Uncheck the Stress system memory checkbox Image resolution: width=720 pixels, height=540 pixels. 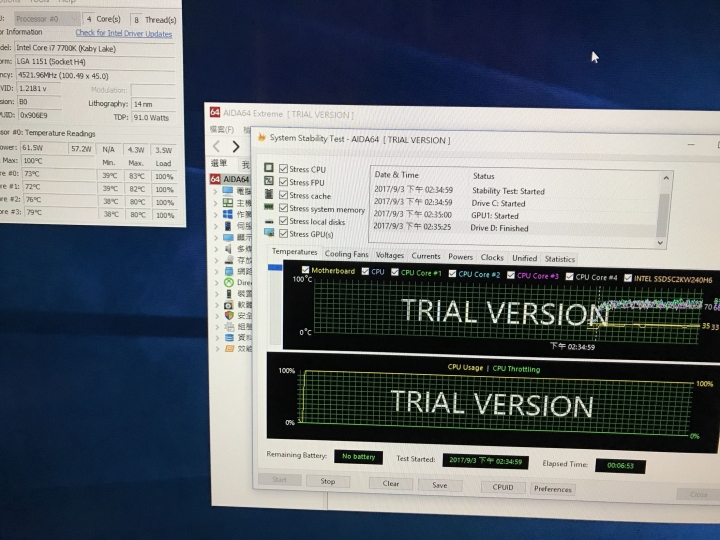tap(283, 208)
